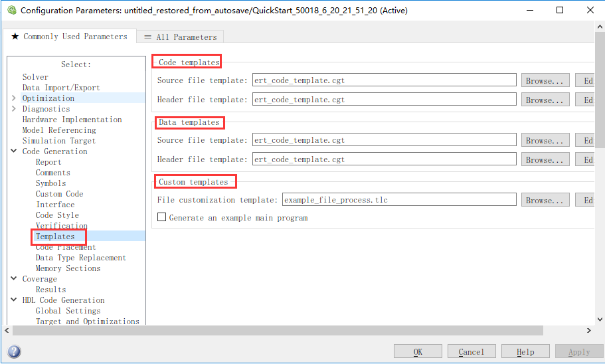605x364 pixels.
Task: Open the Verification pane
Action: pos(62,225)
